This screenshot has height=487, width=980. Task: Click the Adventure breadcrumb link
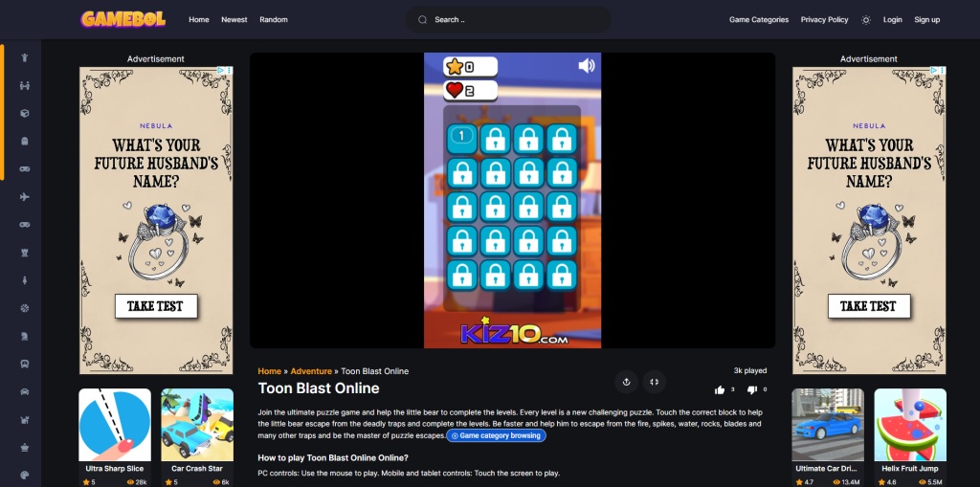click(x=311, y=371)
